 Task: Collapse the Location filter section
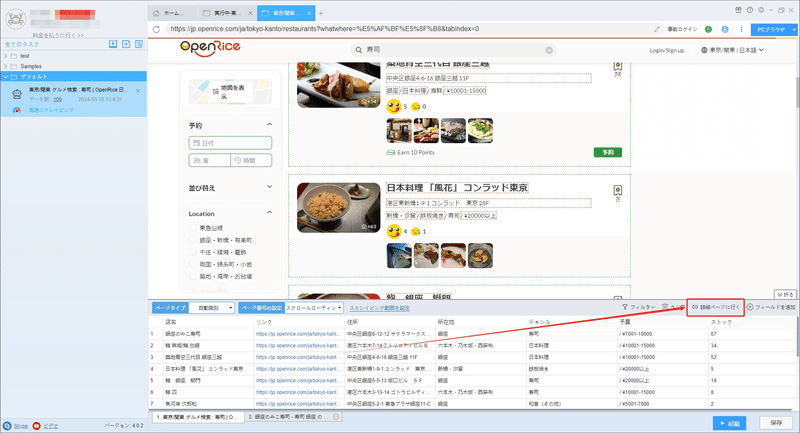pos(269,213)
